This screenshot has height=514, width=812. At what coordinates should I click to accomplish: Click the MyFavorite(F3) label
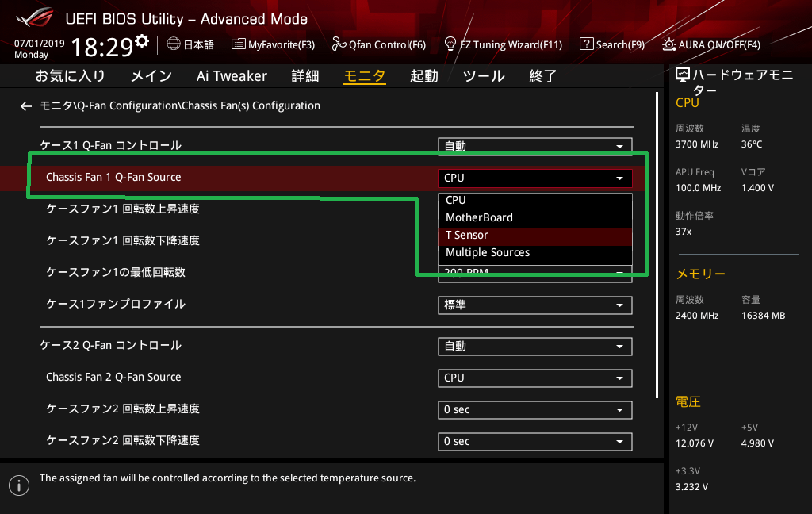[x=282, y=44]
